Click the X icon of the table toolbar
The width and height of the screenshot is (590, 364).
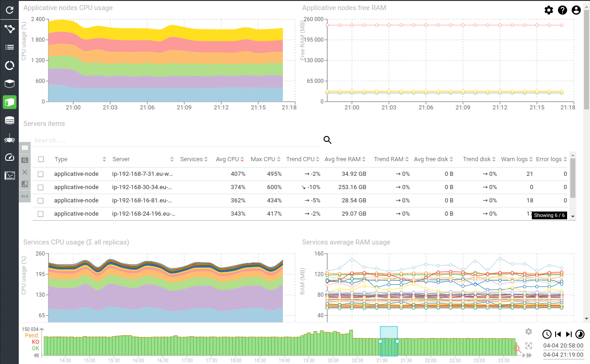click(25, 172)
